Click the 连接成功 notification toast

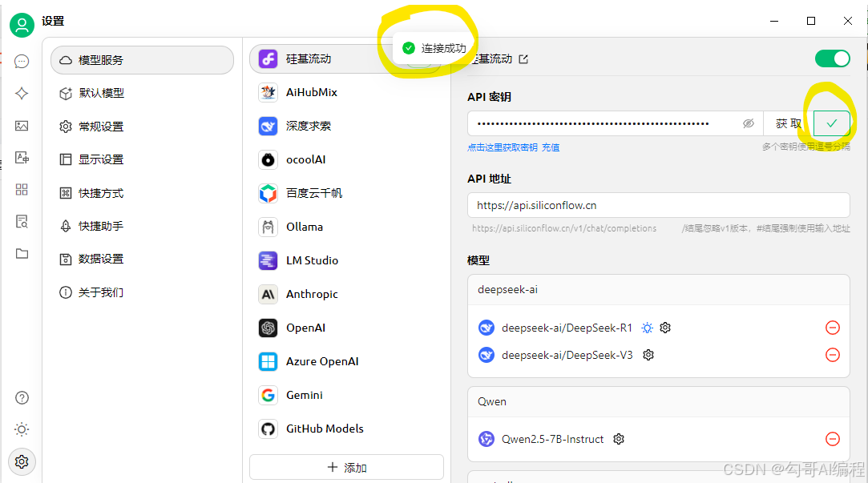(x=434, y=48)
